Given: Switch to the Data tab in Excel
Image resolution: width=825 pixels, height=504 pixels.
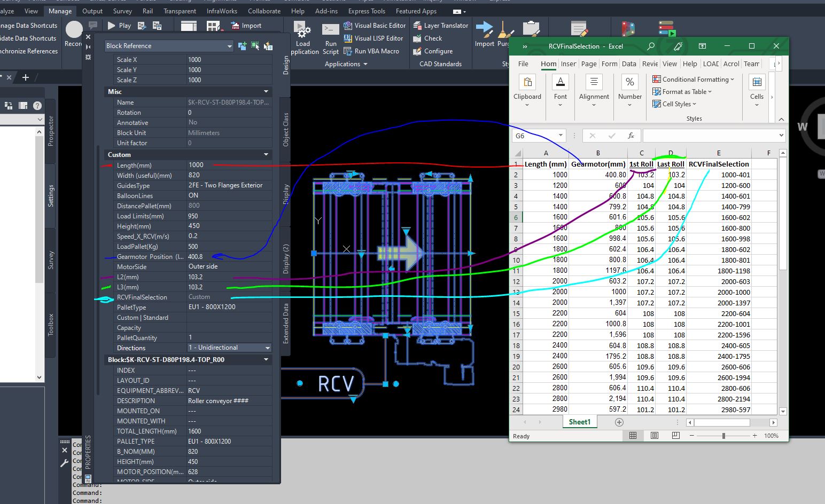Looking at the screenshot, I should point(629,64).
